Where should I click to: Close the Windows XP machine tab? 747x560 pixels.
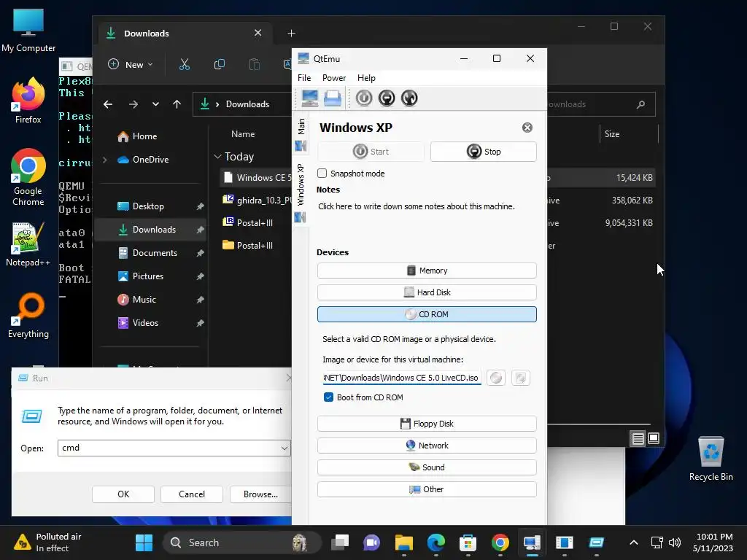(527, 128)
